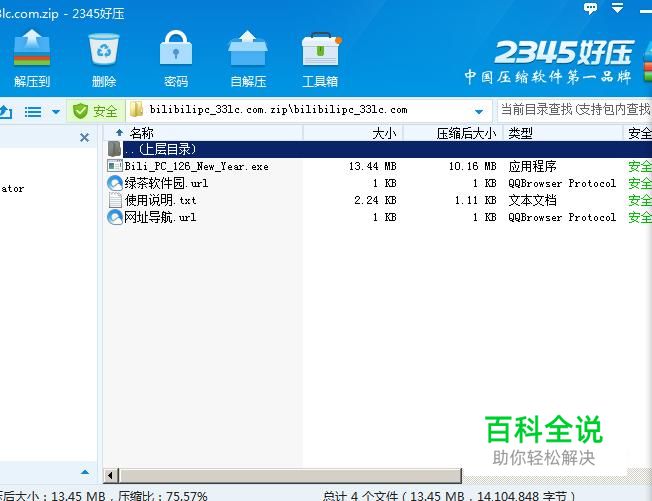Screen dimensions: 652x501
Task: Click the parent directory folder icon
Action: coord(114,149)
